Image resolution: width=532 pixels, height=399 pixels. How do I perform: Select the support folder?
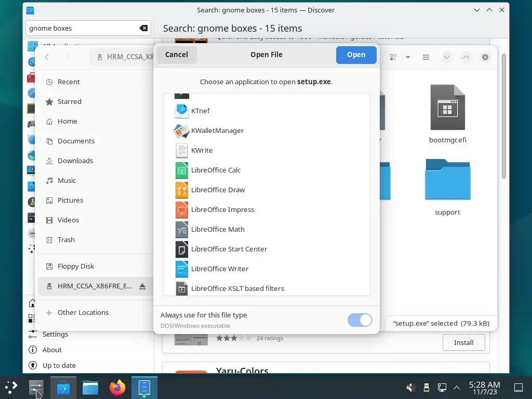[x=447, y=188]
